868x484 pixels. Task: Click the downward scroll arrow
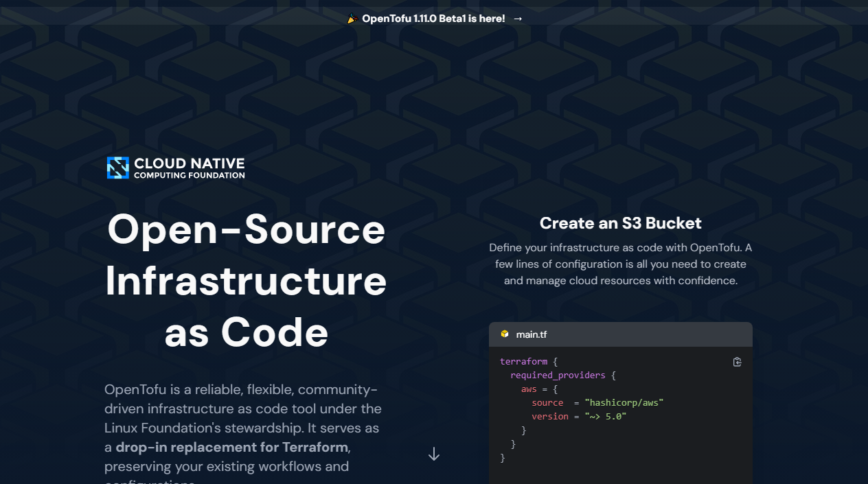pos(434,454)
